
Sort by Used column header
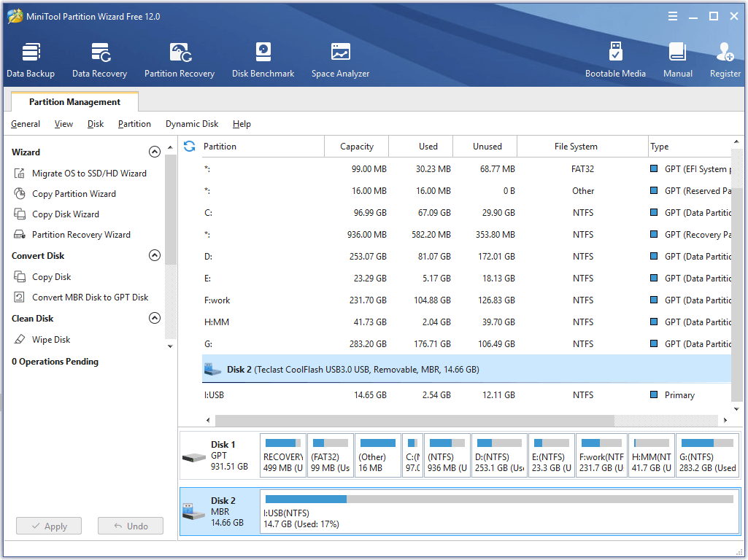tap(421, 147)
